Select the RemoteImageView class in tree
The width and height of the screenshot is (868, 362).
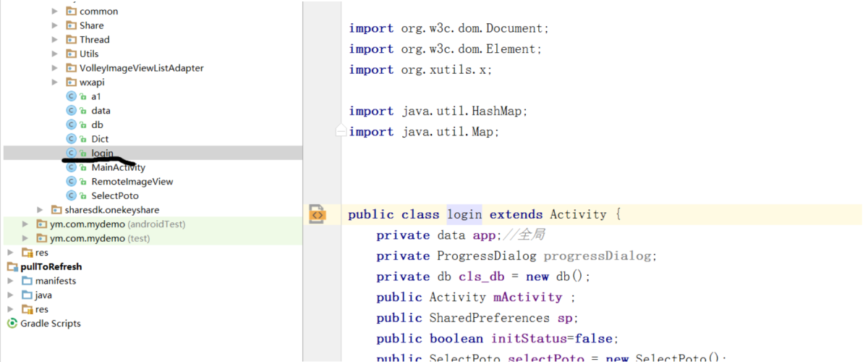click(132, 182)
